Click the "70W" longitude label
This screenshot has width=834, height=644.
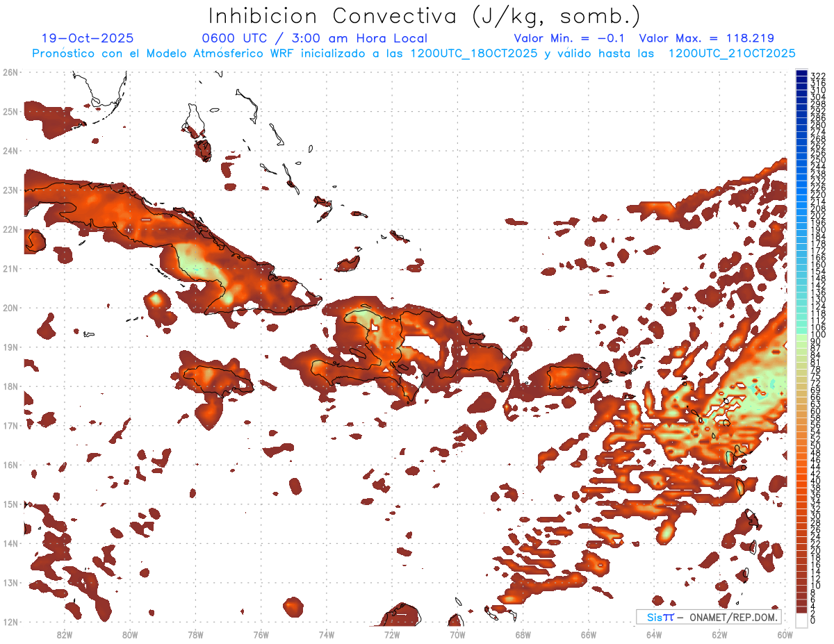457,634
